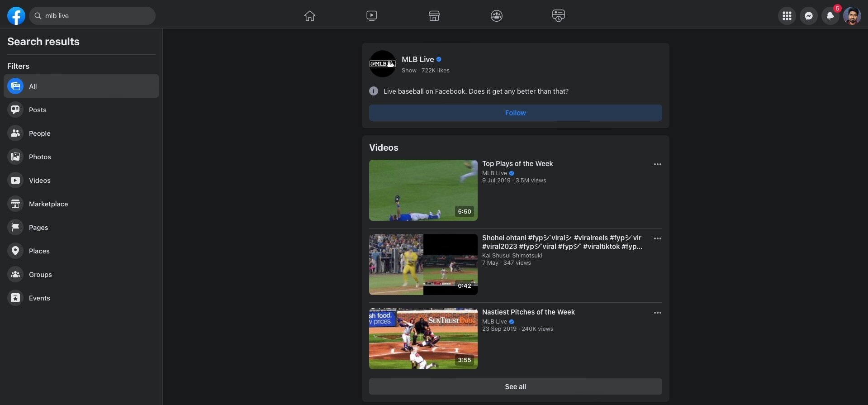This screenshot has height=405, width=868.
Task: Open MLB Live uploader under Top Plays
Action: 494,173
